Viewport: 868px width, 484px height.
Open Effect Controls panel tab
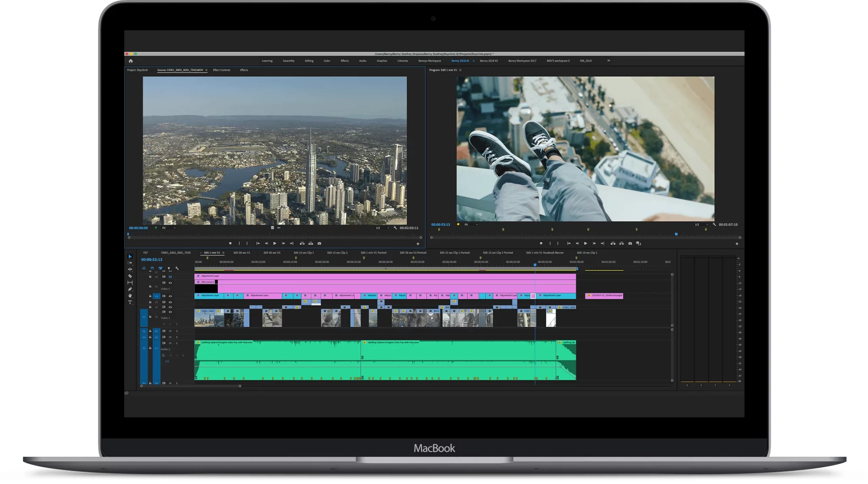(222, 70)
